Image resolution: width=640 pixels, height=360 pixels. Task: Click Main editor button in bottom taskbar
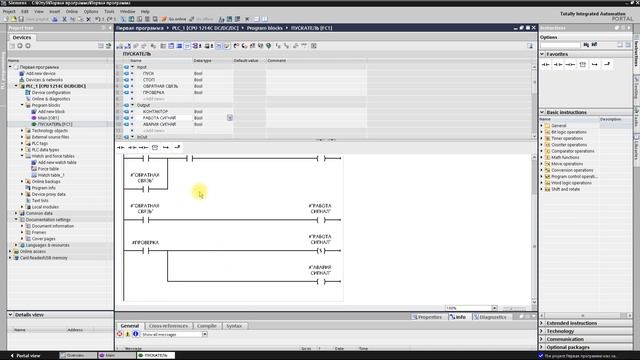[117, 356]
